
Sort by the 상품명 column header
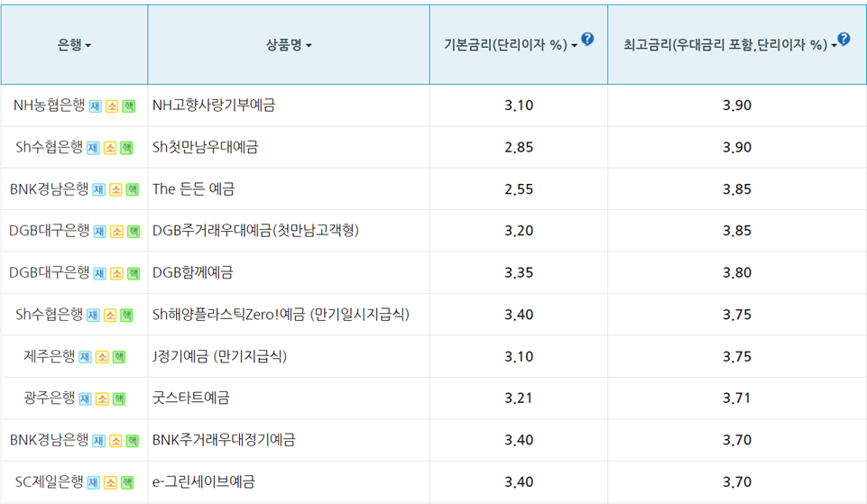(x=289, y=45)
